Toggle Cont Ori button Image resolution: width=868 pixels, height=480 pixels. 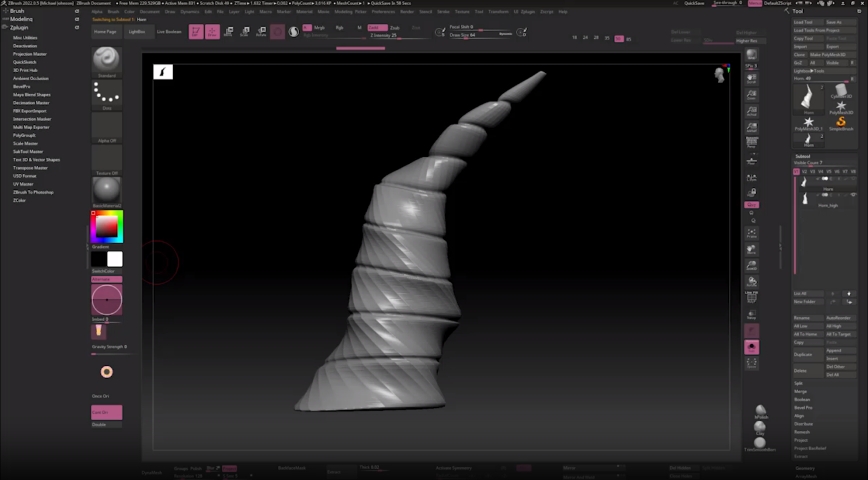(x=107, y=412)
